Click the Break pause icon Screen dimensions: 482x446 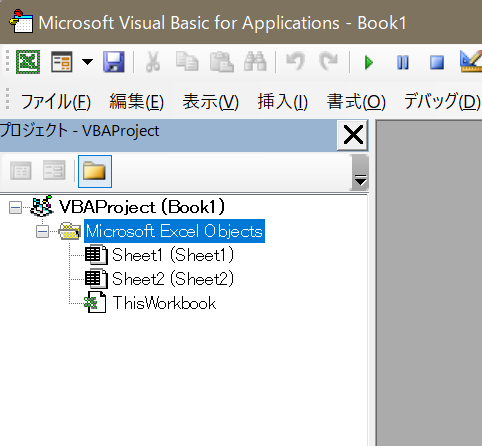(403, 62)
